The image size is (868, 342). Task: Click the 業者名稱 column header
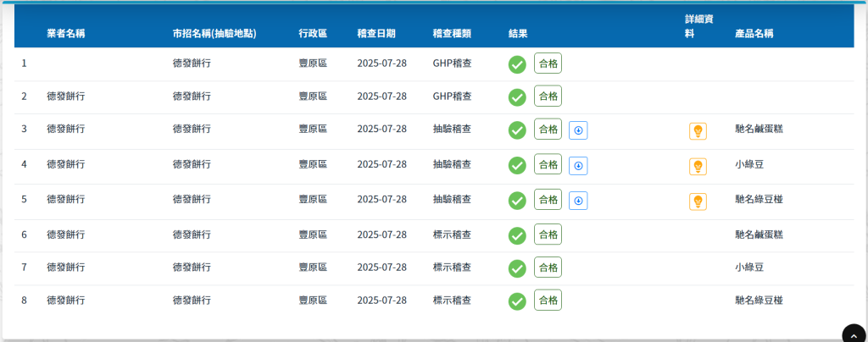[x=65, y=34]
